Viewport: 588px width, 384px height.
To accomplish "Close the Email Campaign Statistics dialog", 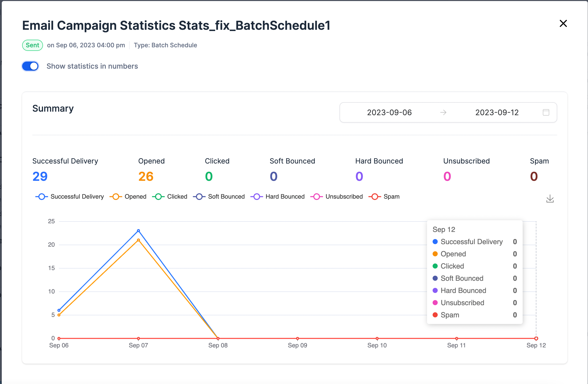I will click(563, 24).
